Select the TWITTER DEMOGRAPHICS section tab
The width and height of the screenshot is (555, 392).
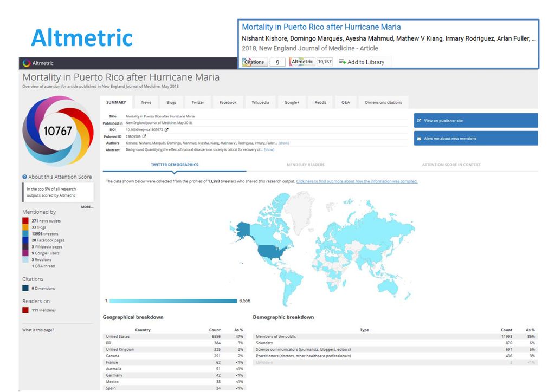pos(175,165)
